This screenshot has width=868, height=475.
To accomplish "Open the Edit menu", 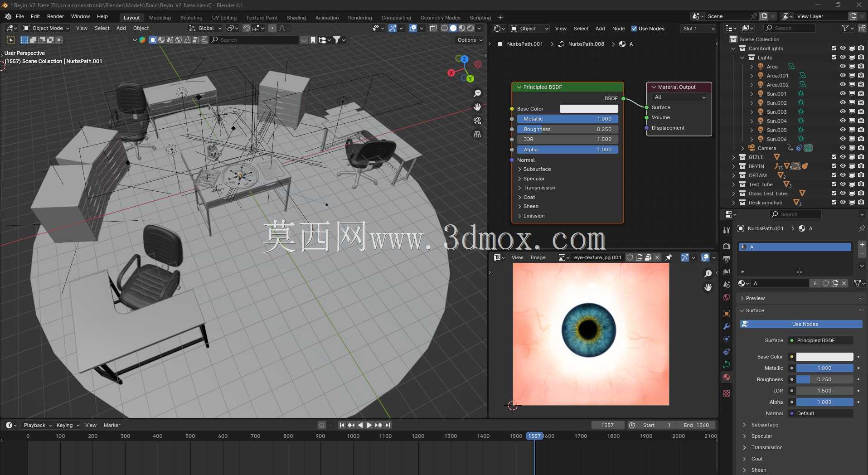I will (35, 16).
